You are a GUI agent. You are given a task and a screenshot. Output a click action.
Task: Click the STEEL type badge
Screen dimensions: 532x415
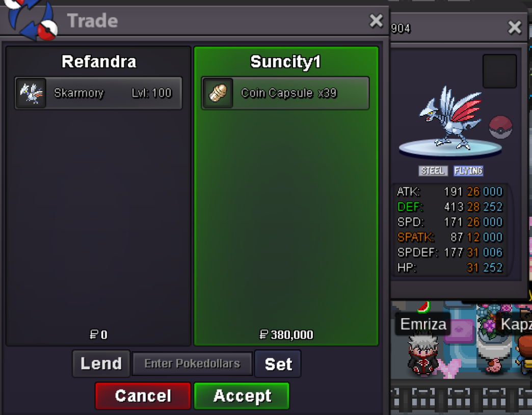[x=433, y=171]
